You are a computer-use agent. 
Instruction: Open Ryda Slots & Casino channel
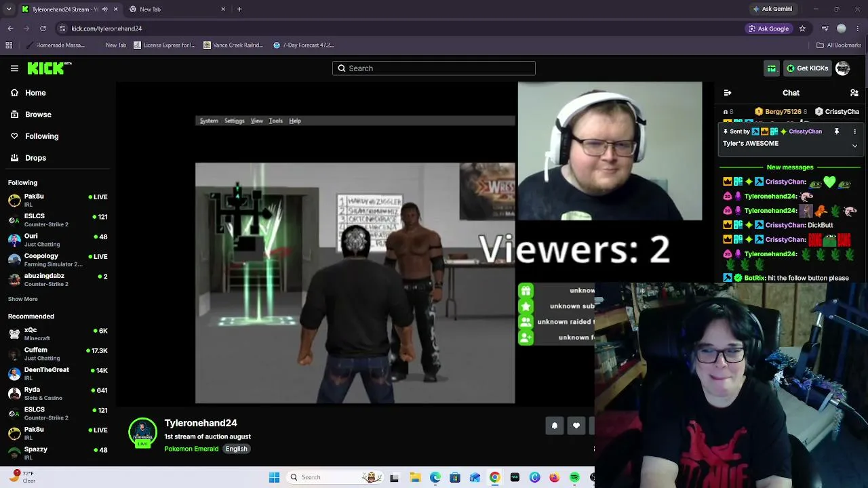click(x=57, y=394)
